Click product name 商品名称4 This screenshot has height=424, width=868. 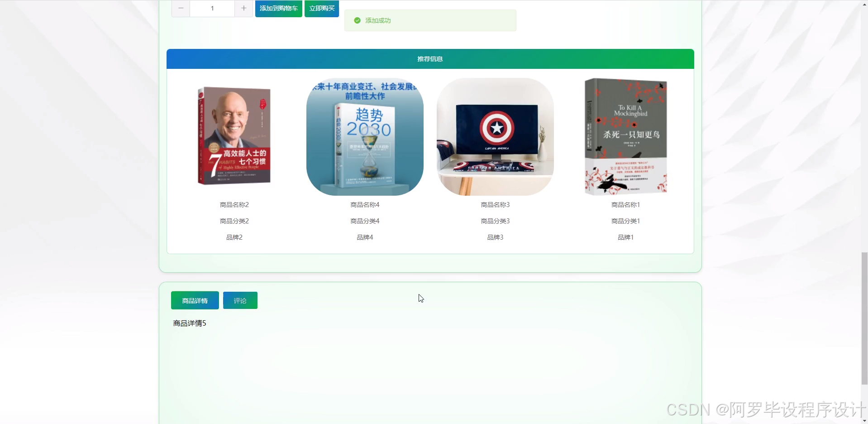click(365, 205)
